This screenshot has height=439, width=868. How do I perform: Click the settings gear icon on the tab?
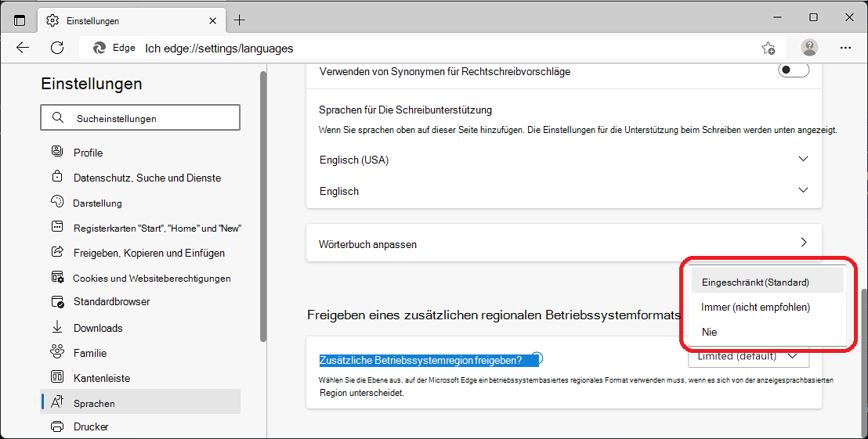pos(52,20)
